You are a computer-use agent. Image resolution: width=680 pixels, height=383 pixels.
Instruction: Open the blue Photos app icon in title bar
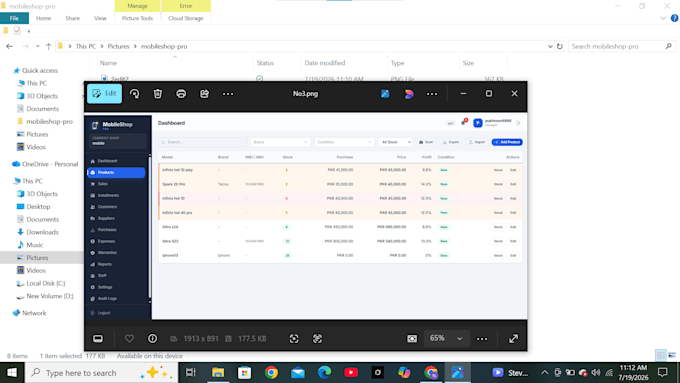click(x=385, y=94)
